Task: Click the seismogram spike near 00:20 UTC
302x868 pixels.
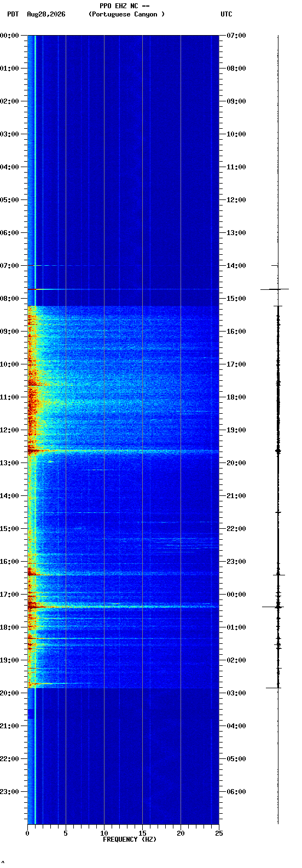Action: click(x=274, y=607)
